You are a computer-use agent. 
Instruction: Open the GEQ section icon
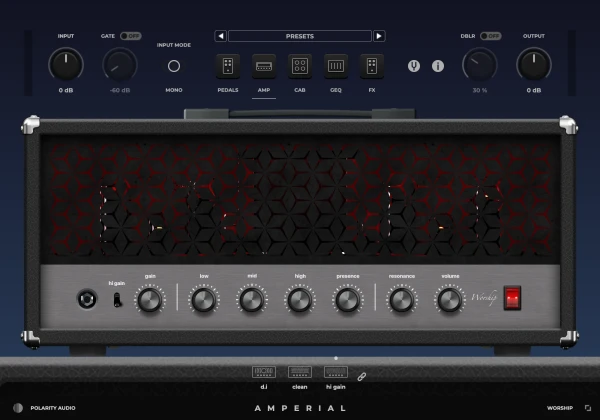[336, 66]
